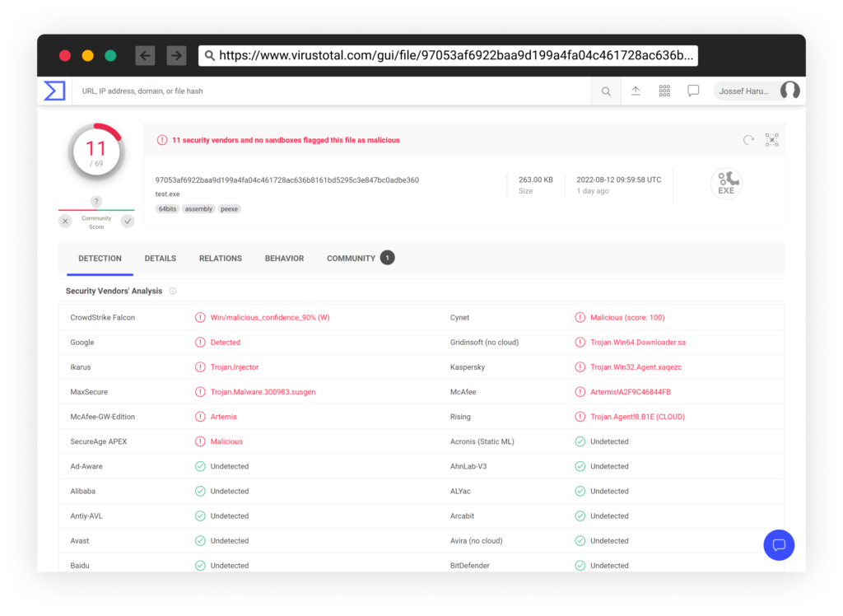Vote malicious with community X icon
This screenshot has height=616, width=843.
click(x=65, y=221)
